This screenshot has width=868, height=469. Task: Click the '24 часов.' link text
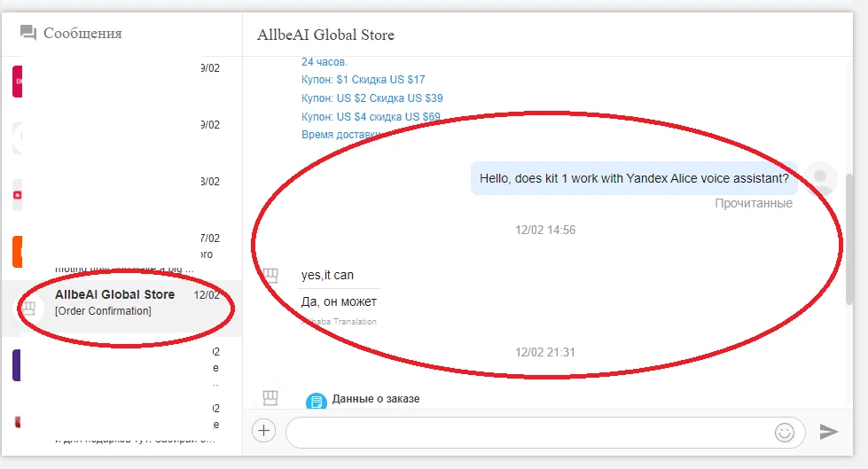(x=324, y=62)
